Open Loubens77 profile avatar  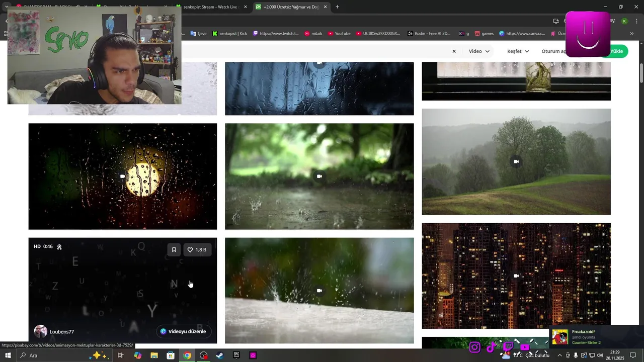pyautogui.click(x=40, y=332)
